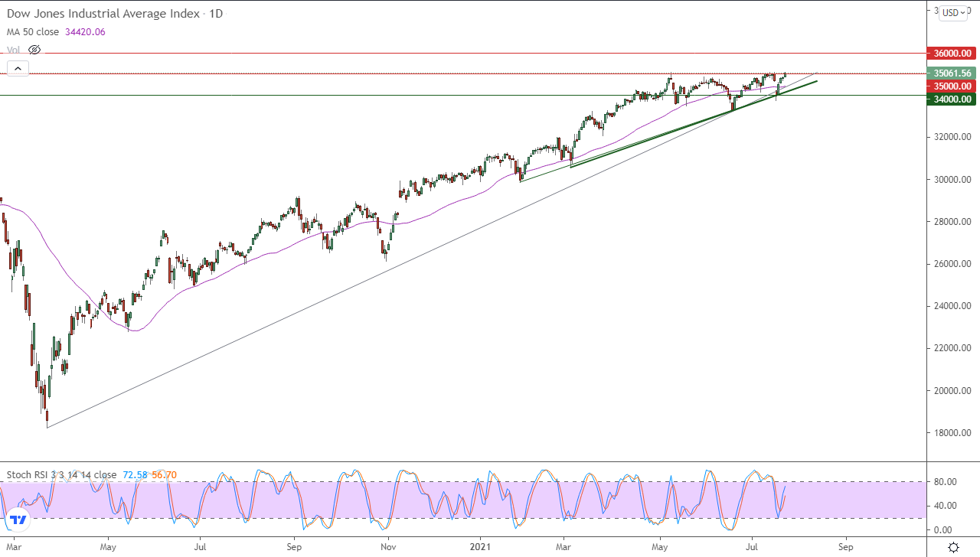Select the red 36000.00 price label
This screenshot has height=557, width=980.
point(951,54)
